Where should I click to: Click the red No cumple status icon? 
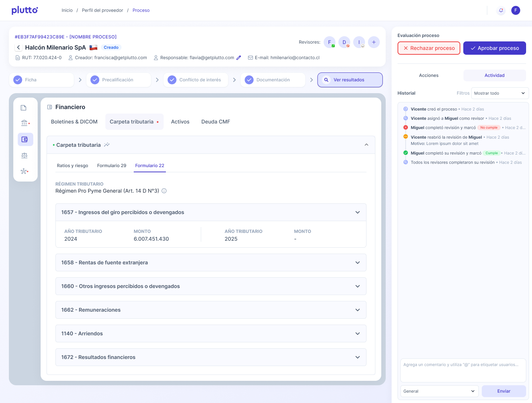click(406, 128)
